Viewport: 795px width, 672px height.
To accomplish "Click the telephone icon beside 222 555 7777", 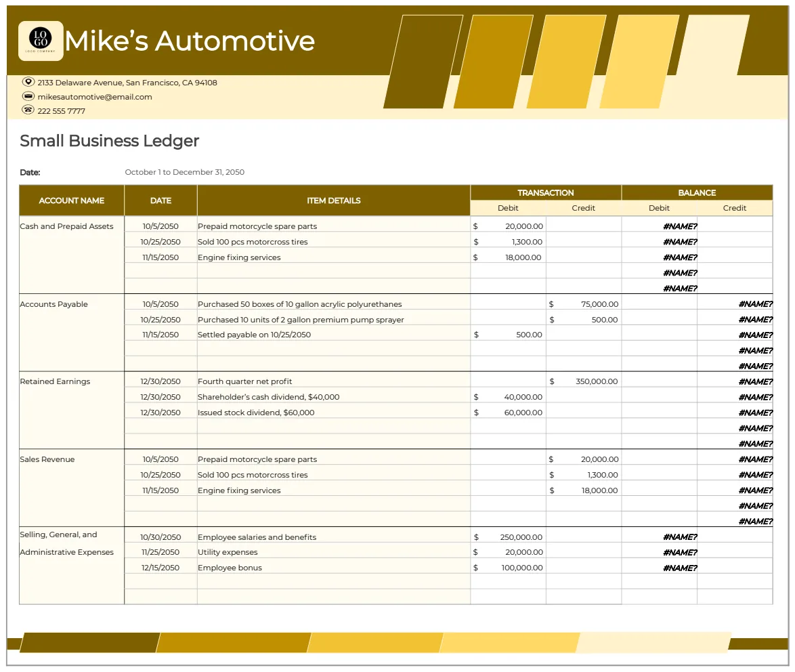I will pos(28,110).
